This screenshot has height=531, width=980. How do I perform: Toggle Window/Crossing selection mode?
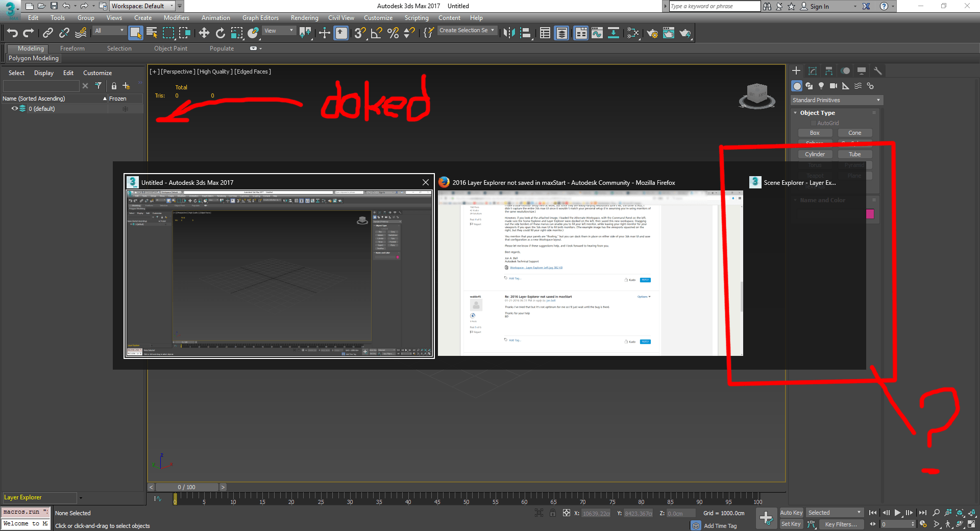click(184, 33)
